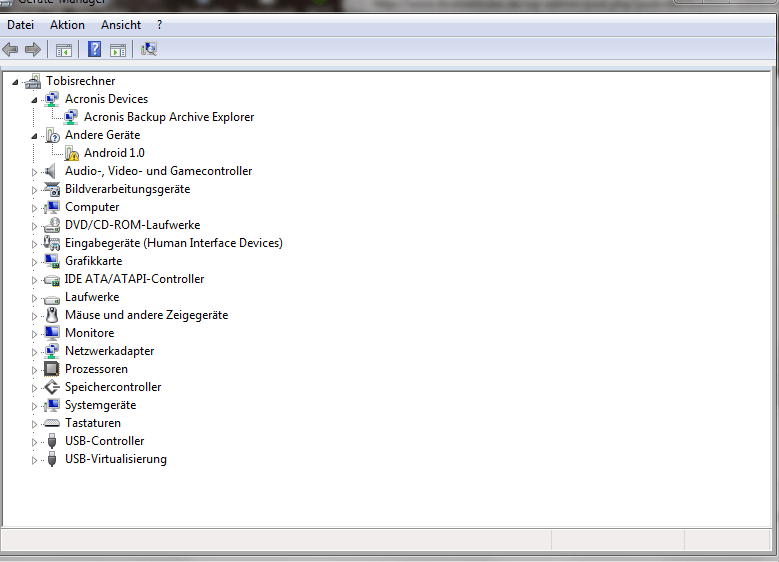
Task: Expand the IDE ATA/ATAPI-Controller node
Action: point(34,280)
